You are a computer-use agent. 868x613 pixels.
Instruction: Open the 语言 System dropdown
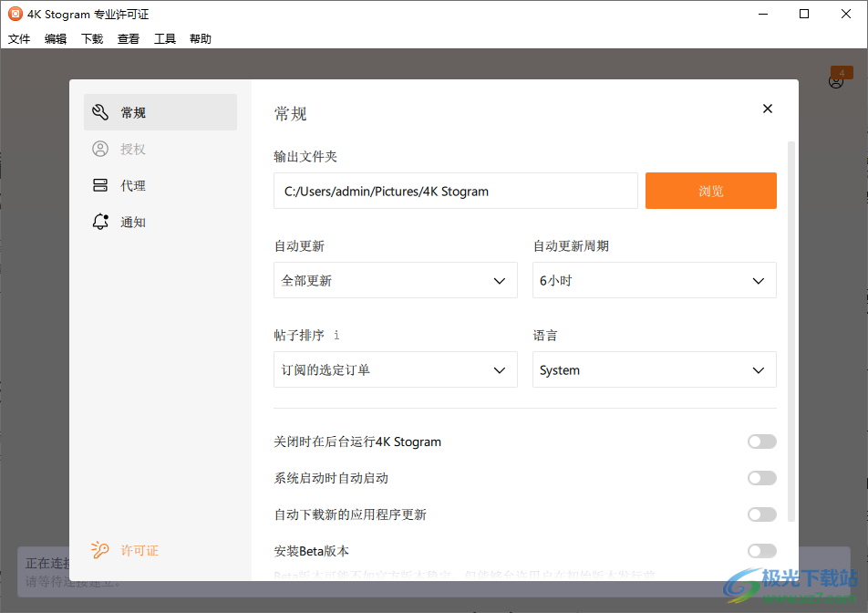pos(654,369)
